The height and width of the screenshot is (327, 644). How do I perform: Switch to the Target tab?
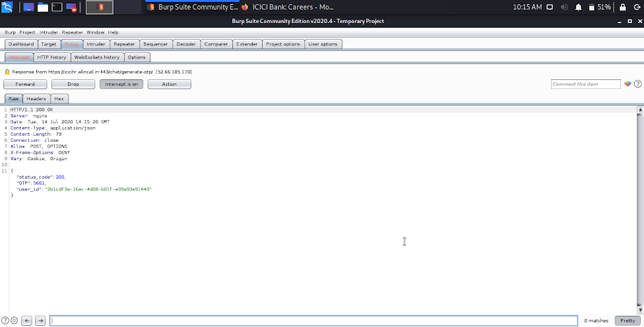coord(48,44)
